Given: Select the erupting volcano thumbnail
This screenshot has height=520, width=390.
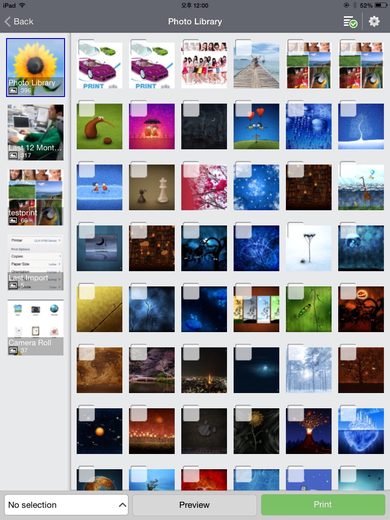Looking at the screenshot, I should pos(309,431).
